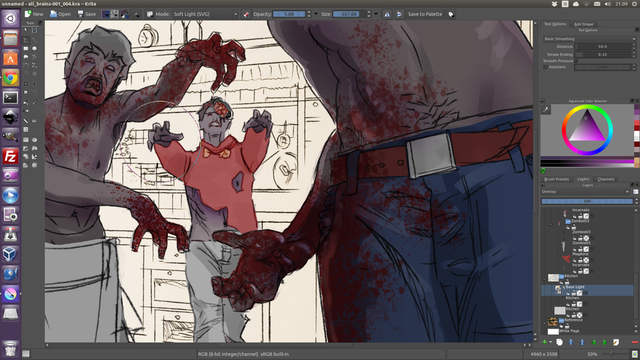Click the layer opacity slider showing 100
Viewport: 640px width, 360px height.
[x=587, y=201]
